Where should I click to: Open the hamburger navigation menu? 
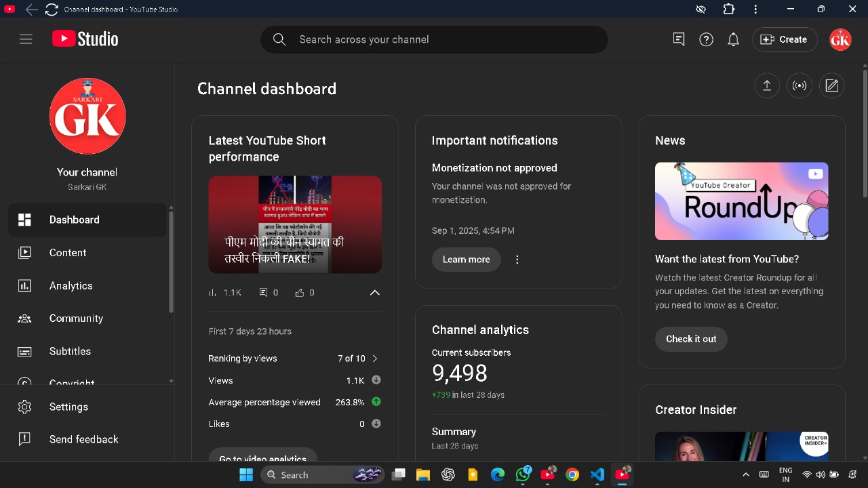coord(26,39)
